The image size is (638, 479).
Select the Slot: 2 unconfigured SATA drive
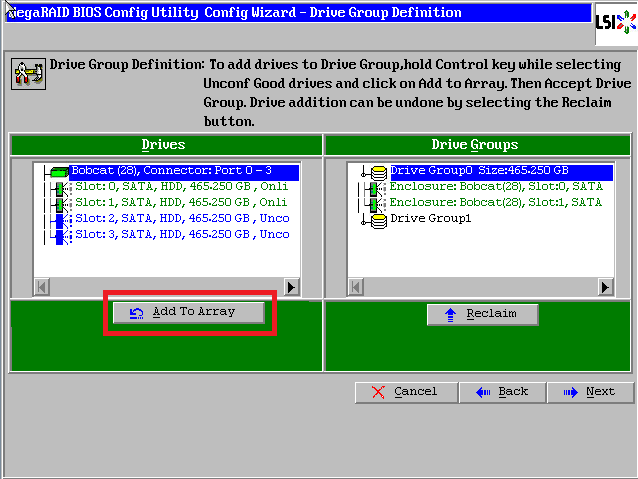(x=182, y=219)
